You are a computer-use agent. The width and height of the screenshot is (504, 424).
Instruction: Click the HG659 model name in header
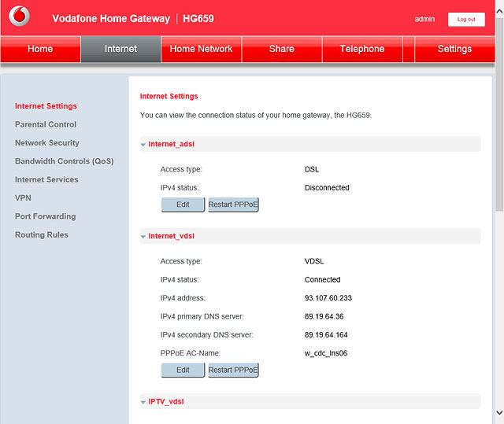[198, 19]
